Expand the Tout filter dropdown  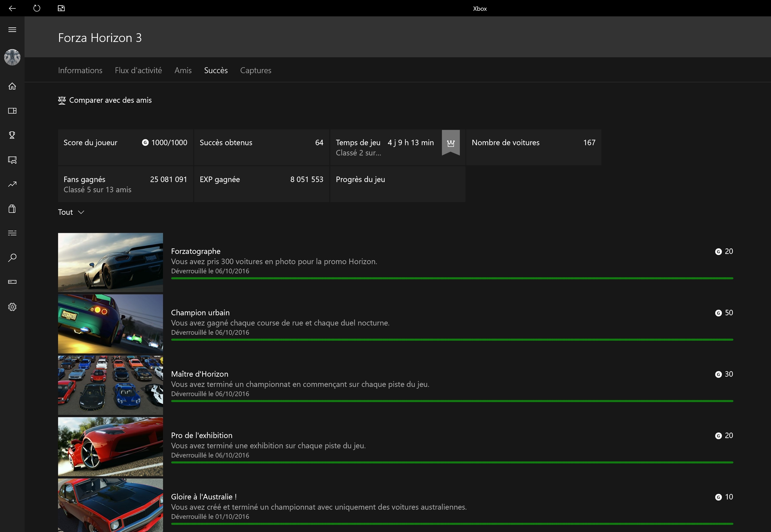(x=71, y=212)
